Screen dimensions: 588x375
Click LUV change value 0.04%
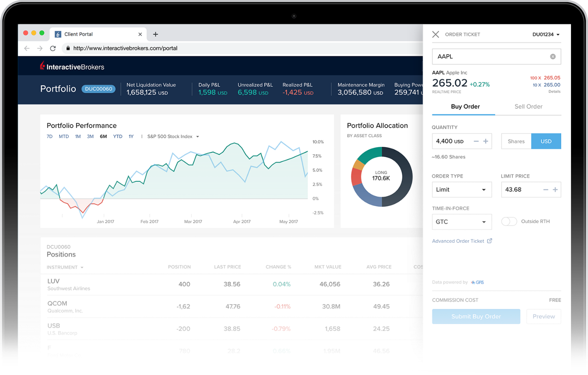(x=282, y=284)
